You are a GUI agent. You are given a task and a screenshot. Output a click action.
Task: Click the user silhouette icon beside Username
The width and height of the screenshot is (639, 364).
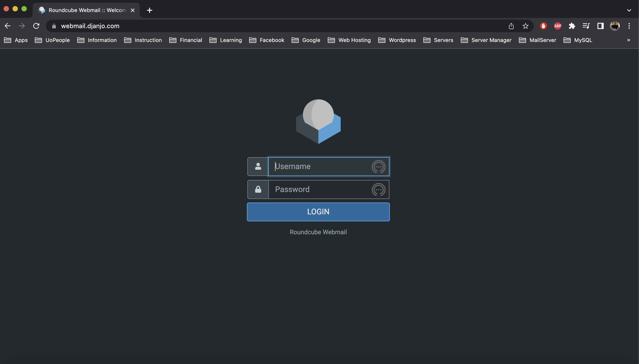coord(258,167)
